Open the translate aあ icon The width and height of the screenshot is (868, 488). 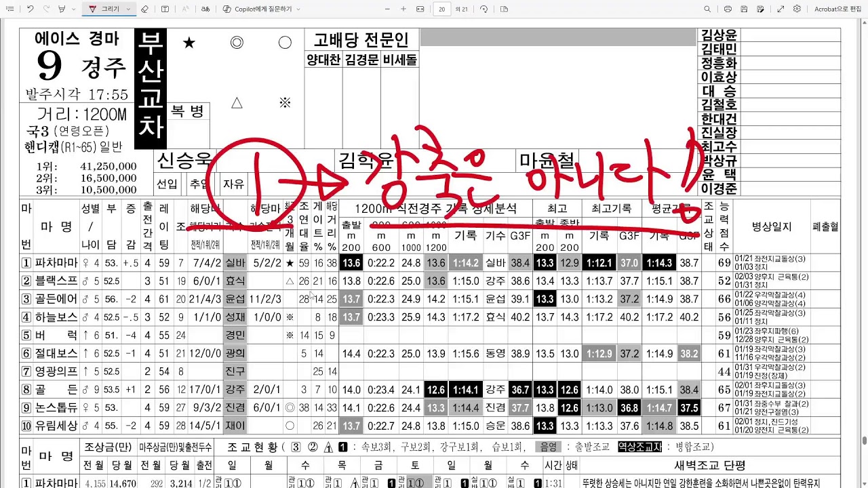tap(205, 9)
